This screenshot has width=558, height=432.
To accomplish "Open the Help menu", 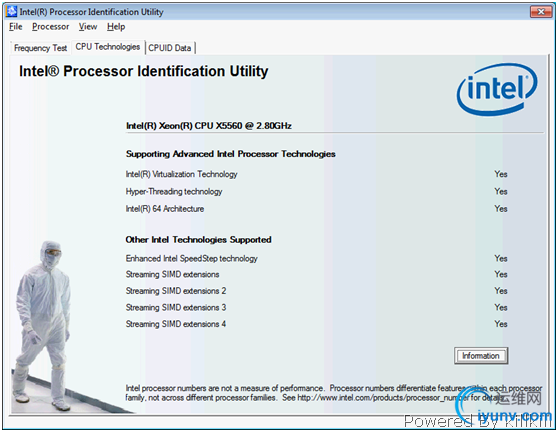I will 116,27.
